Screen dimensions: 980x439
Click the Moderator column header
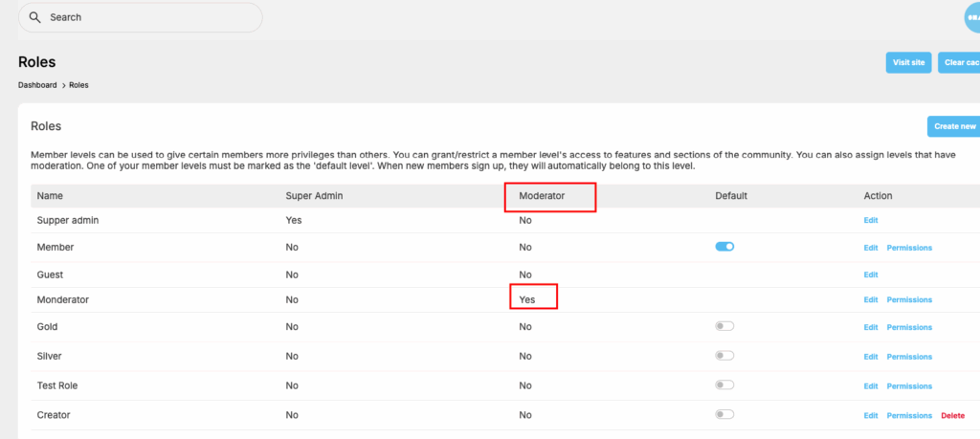[x=544, y=195]
